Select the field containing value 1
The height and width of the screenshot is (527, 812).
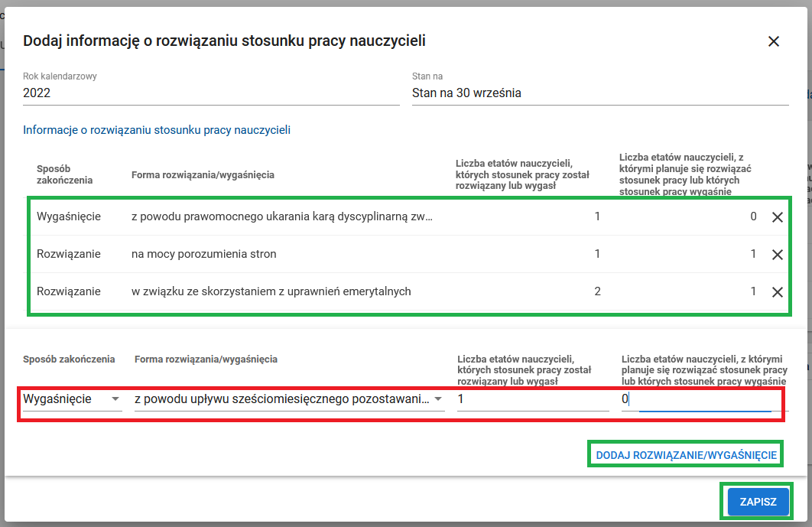point(533,399)
